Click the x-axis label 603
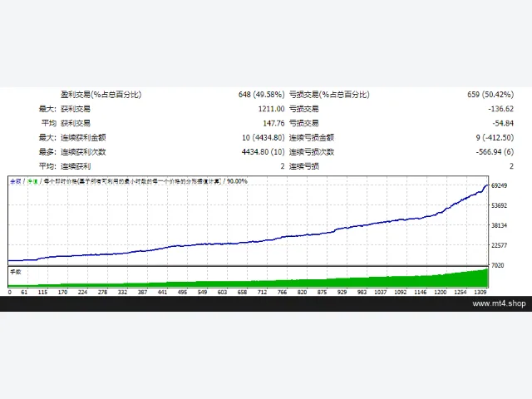Screen dimensions: 532x399 [222, 292]
